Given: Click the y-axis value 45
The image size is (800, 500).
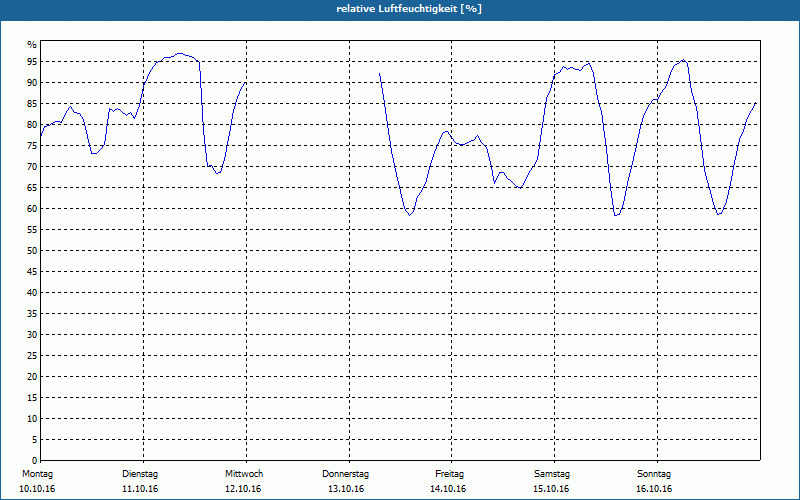Looking at the screenshot, I should 32,271.
